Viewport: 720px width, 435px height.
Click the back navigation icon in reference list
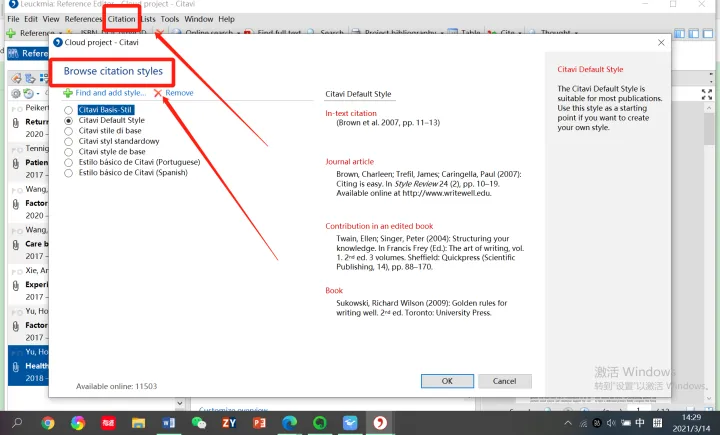coord(16,78)
